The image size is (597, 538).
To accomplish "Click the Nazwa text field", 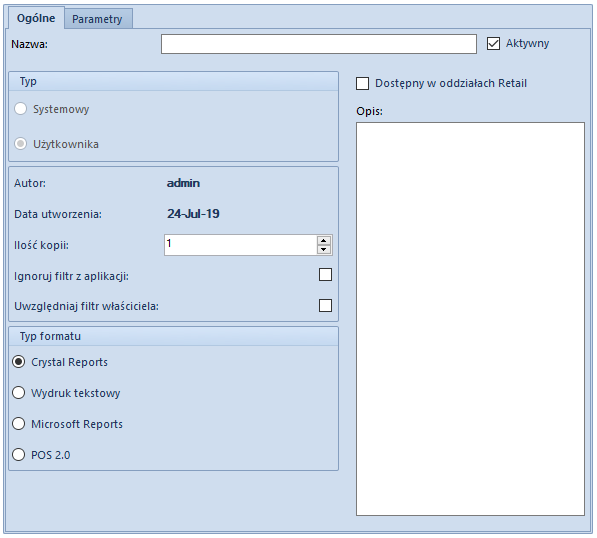I will click(319, 44).
